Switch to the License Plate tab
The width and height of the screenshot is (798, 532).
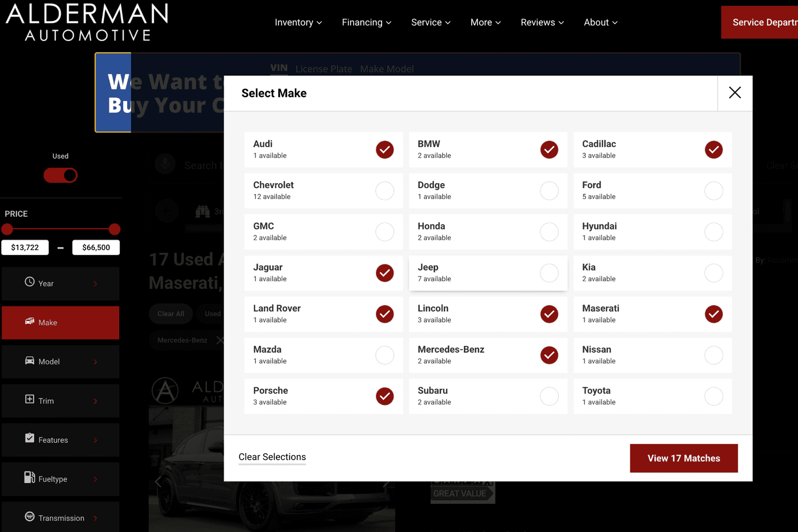click(324, 69)
